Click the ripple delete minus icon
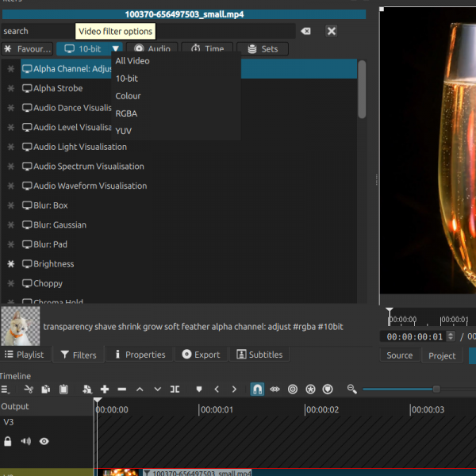The width and height of the screenshot is (476, 476). [122, 390]
